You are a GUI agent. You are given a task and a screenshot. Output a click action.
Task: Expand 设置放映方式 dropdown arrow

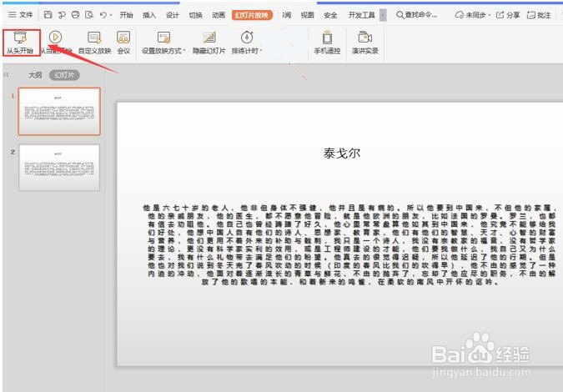click(x=184, y=51)
